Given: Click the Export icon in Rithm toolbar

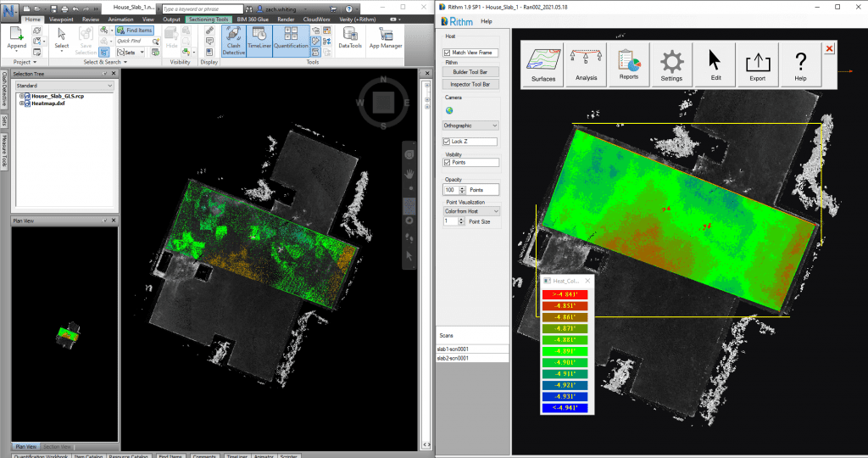Looking at the screenshot, I should pos(757,64).
